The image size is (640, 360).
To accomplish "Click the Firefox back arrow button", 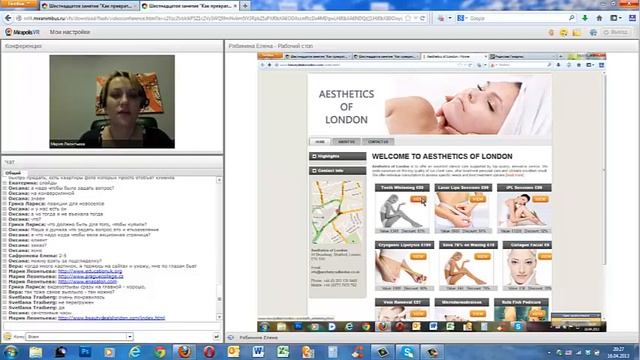I will (x=8, y=18).
